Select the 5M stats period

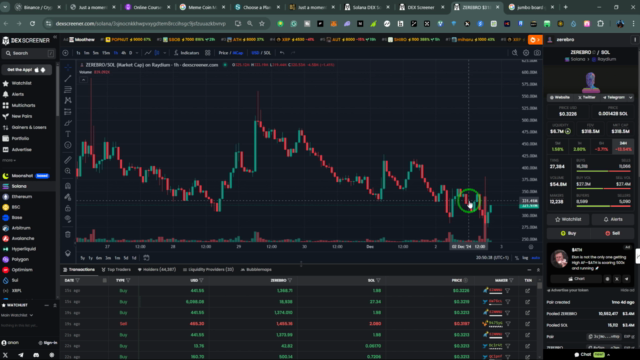tap(558, 146)
